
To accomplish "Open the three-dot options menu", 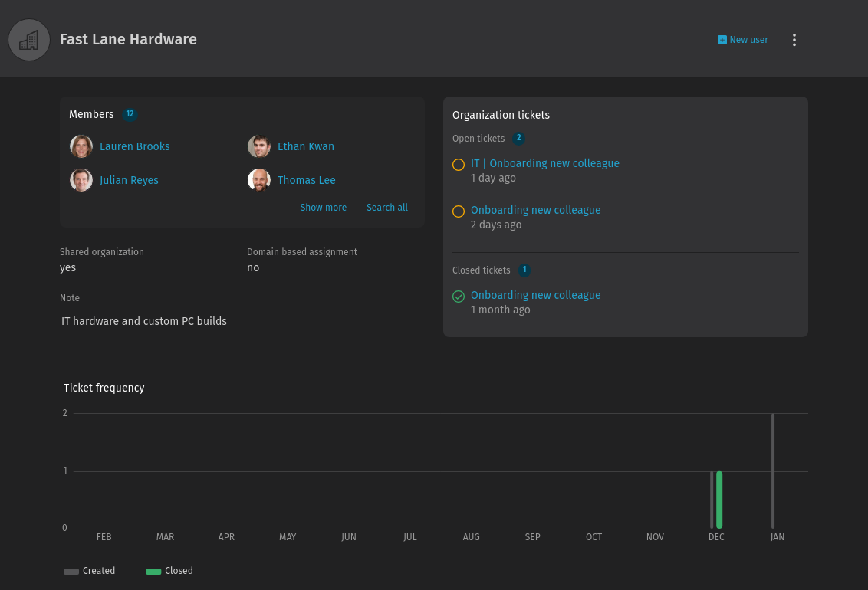I will tap(794, 40).
